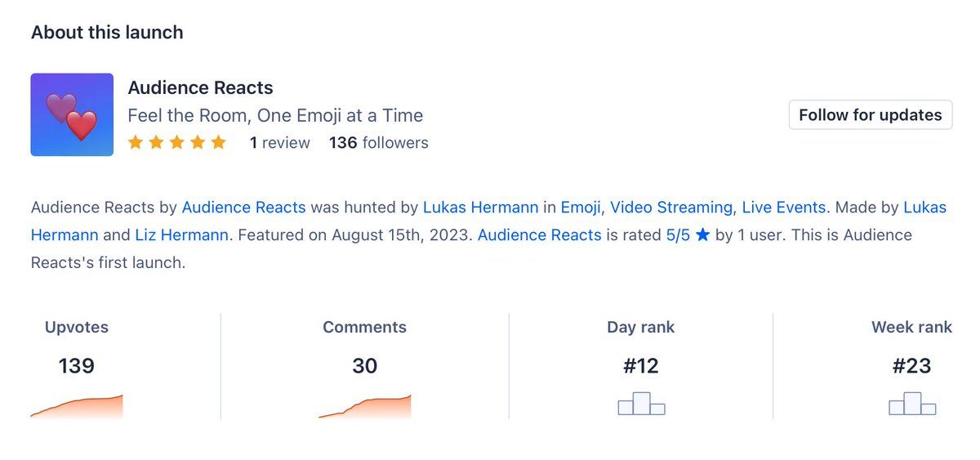Browse the Live Events topic link
980x460 pixels.
point(784,208)
